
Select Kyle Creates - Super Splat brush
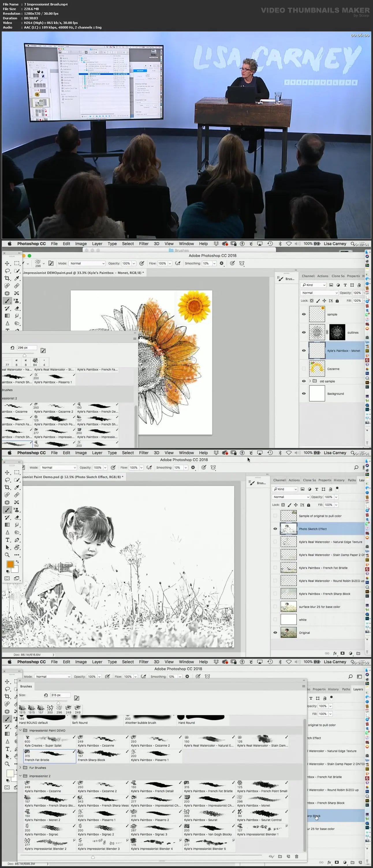coord(50,742)
